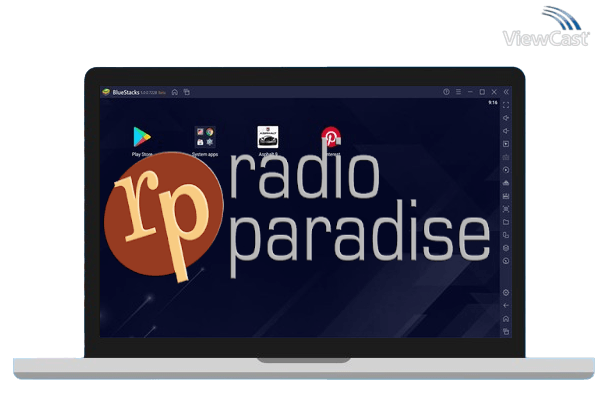
Task: Click the 9:16 clock in status bar
Action: click(x=493, y=103)
